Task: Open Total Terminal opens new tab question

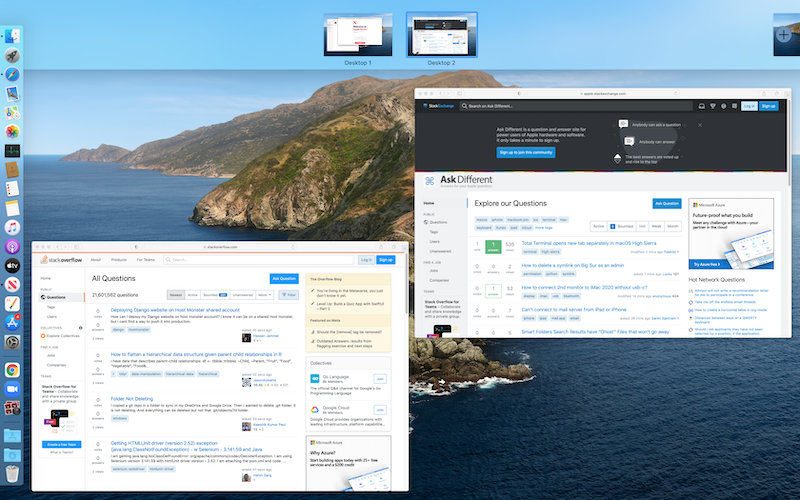Action: (x=589, y=243)
